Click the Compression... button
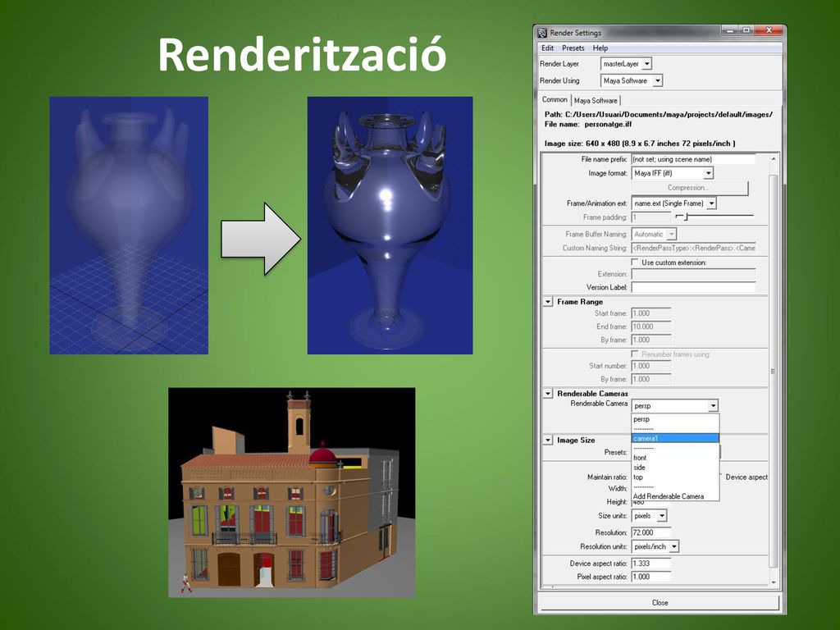840x630 pixels. [689, 188]
